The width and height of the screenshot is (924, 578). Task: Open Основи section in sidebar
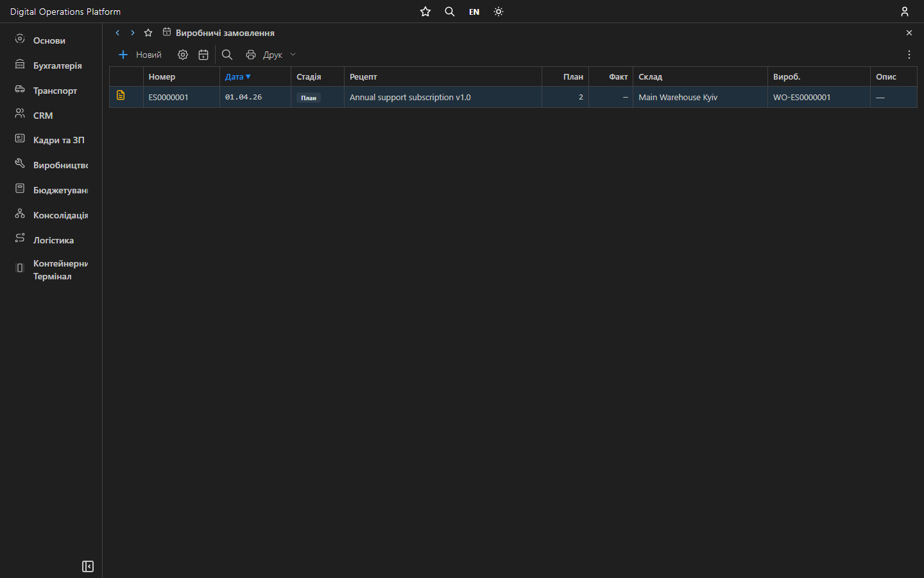coord(51,40)
